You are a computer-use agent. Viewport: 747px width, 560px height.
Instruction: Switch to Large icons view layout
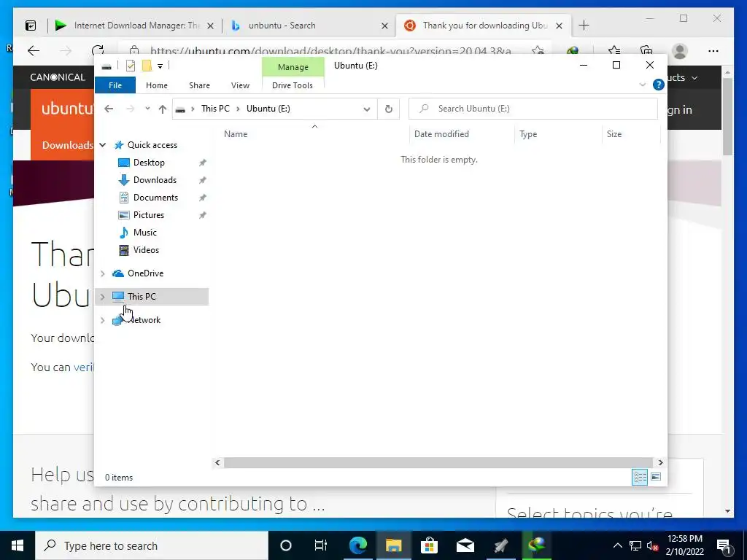656,477
